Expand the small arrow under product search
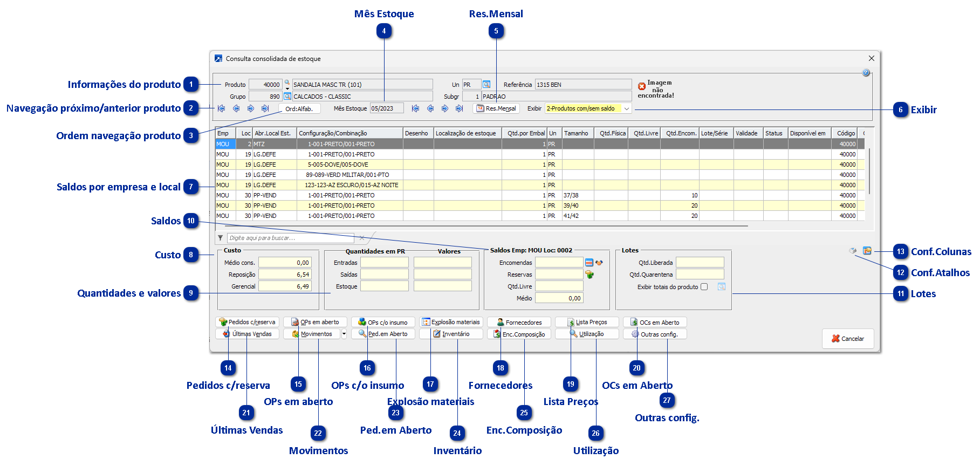 pyautogui.click(x=287, y=89)
